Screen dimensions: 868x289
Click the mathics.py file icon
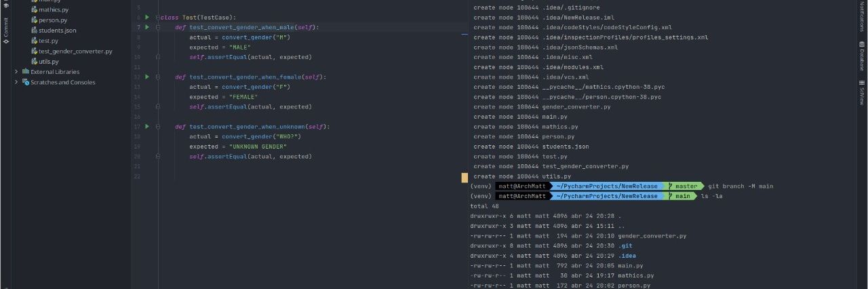(x=33, y=10)
